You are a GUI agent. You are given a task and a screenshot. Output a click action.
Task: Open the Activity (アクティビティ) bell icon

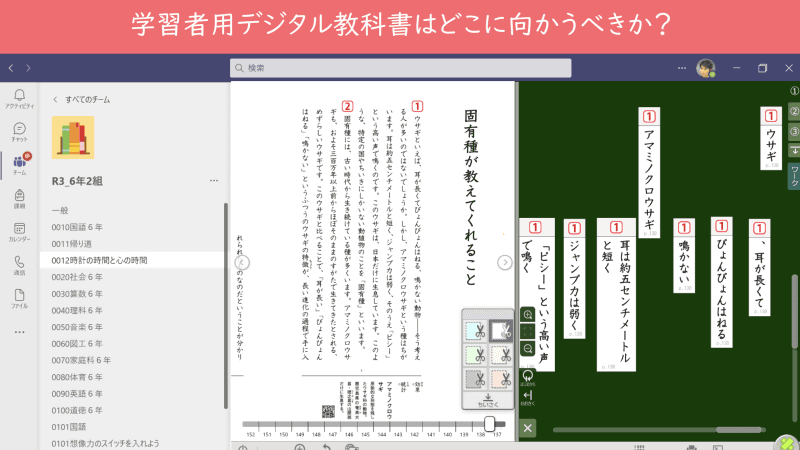pyautogui.click(x=19, y=98)
